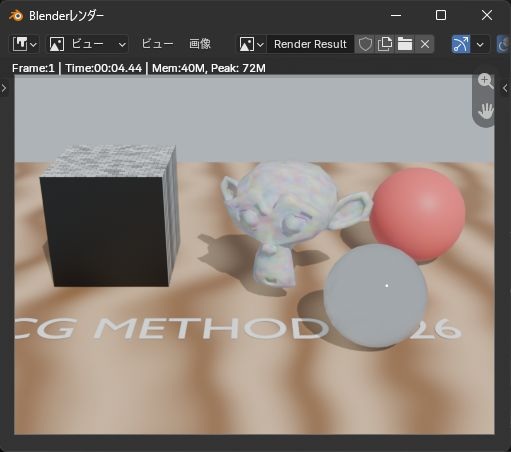
Task: Maximize the Blender render window
Action: (441, 15)
